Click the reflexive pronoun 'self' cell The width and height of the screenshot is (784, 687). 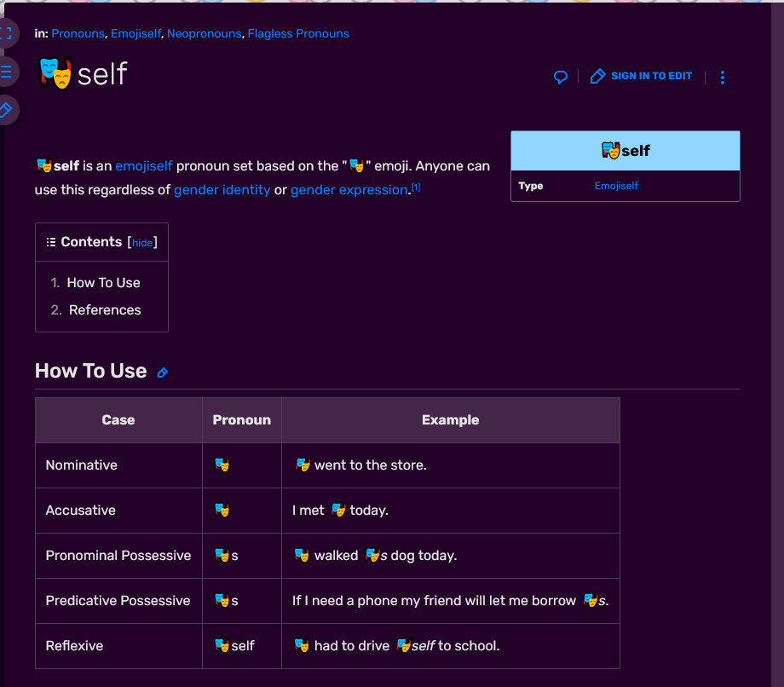pyautogui.click(x=242, y=645)
